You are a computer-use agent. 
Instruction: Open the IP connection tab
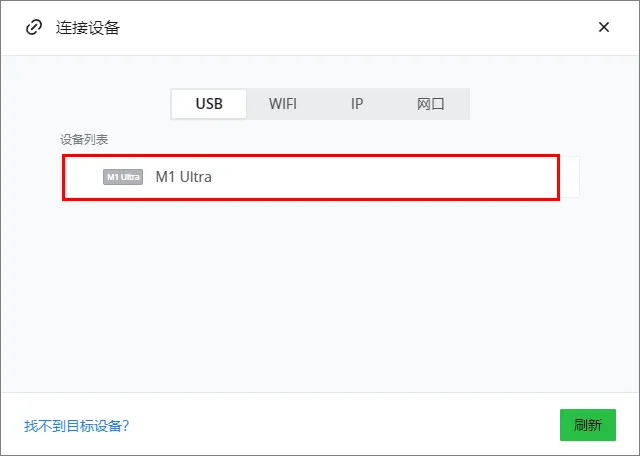[357, 104]
